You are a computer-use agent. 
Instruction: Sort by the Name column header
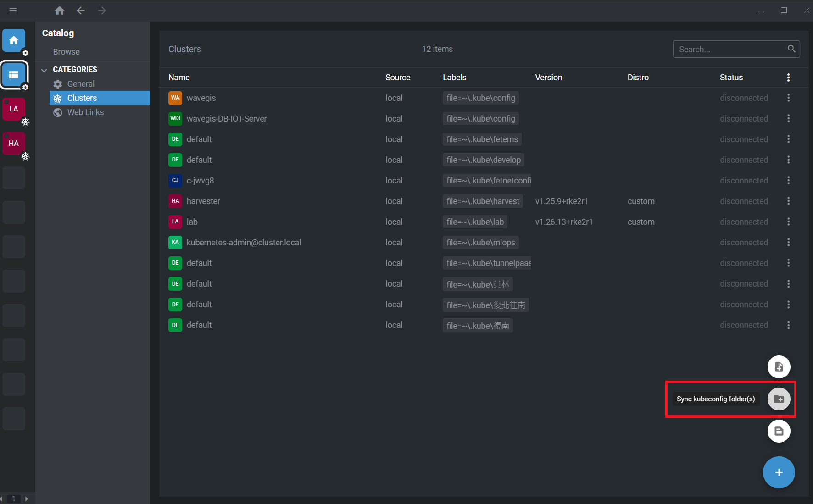point(179,78)
